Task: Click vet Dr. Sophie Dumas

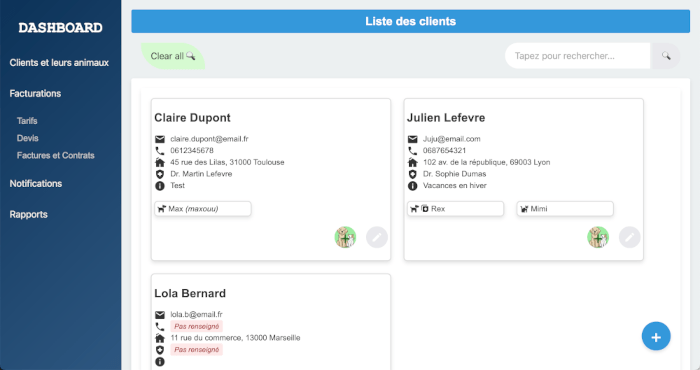Action: [x=454, y=174]
